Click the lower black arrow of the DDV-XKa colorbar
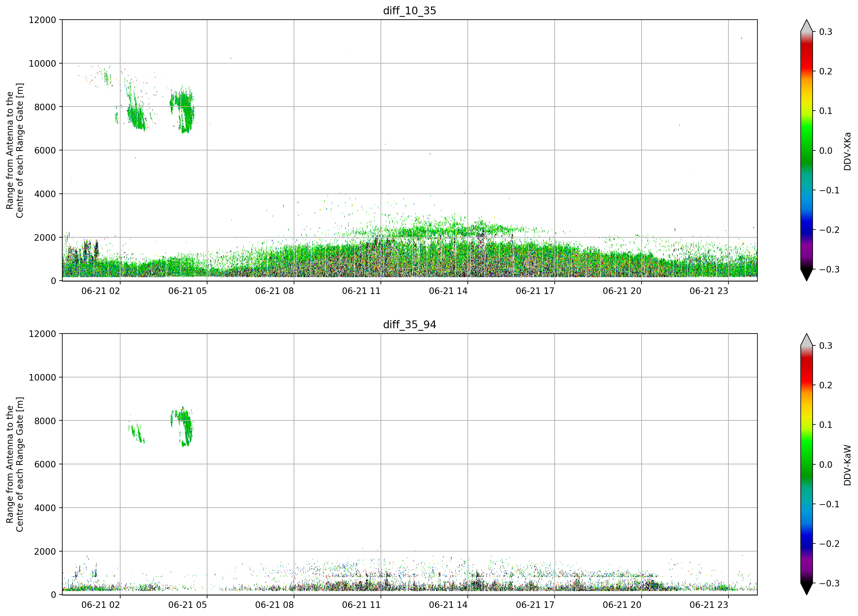Screen dimensions: 858x616 (x=807, y=275)
